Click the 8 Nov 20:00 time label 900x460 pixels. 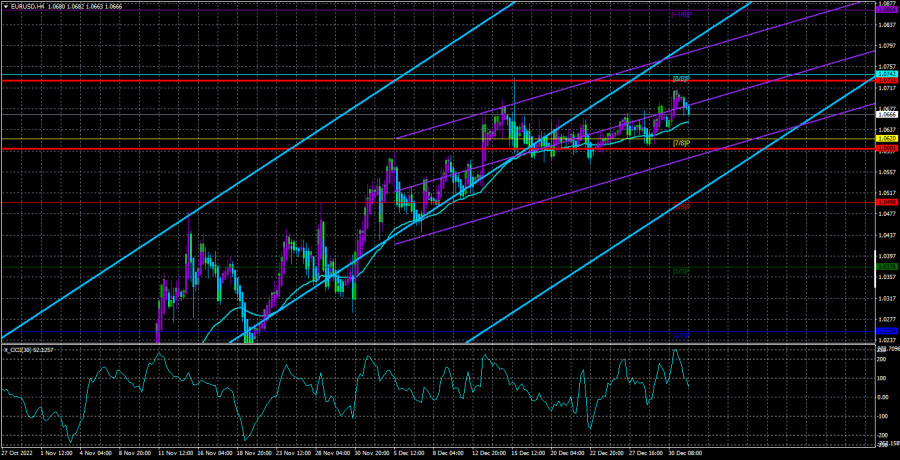tap(133, 455)
